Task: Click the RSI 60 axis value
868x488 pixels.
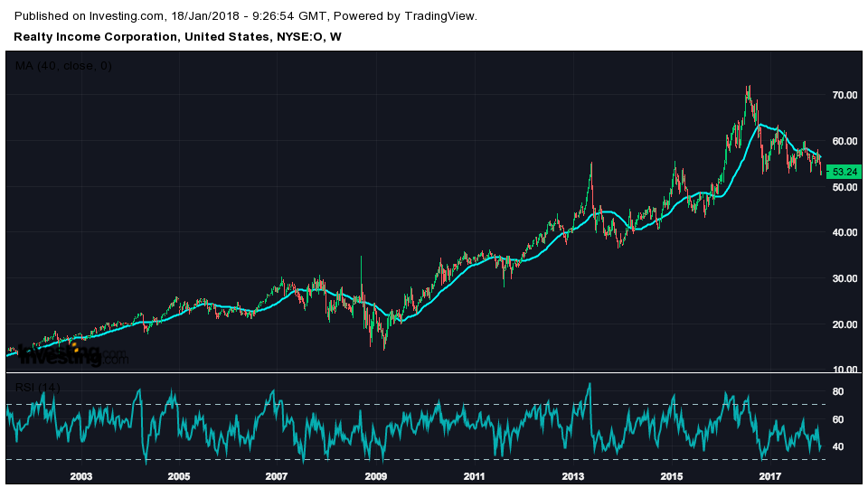Action: coord(838,419)
